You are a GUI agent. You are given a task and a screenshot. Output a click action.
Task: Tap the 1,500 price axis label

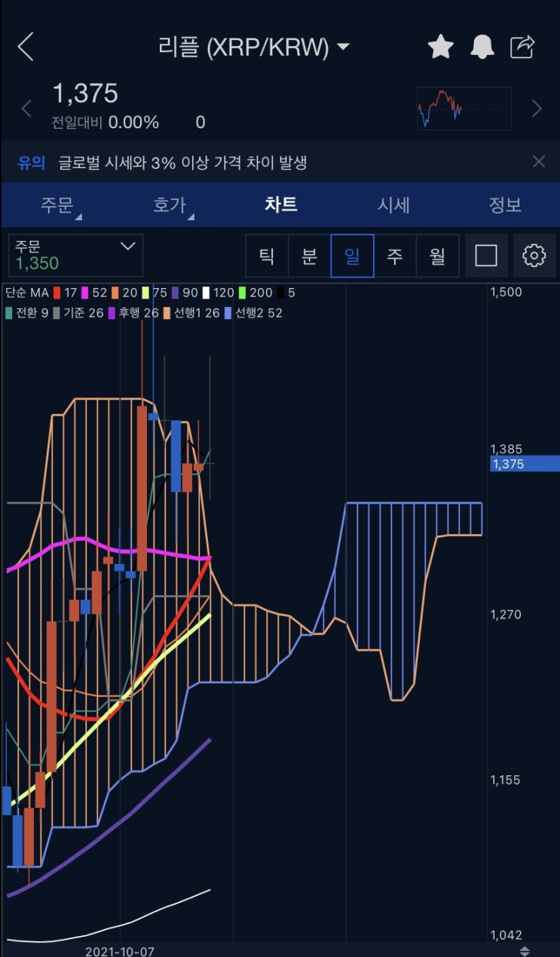[506, 292]
